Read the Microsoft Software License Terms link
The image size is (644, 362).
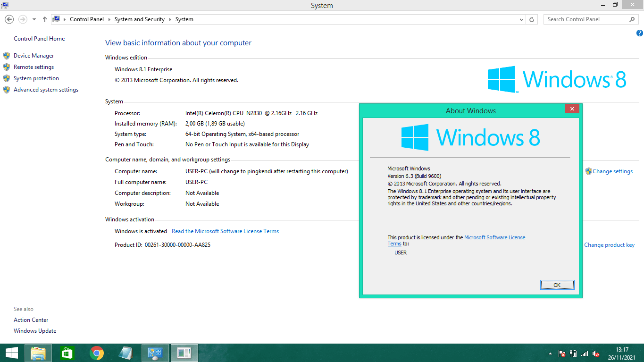[x=225, y=231]
